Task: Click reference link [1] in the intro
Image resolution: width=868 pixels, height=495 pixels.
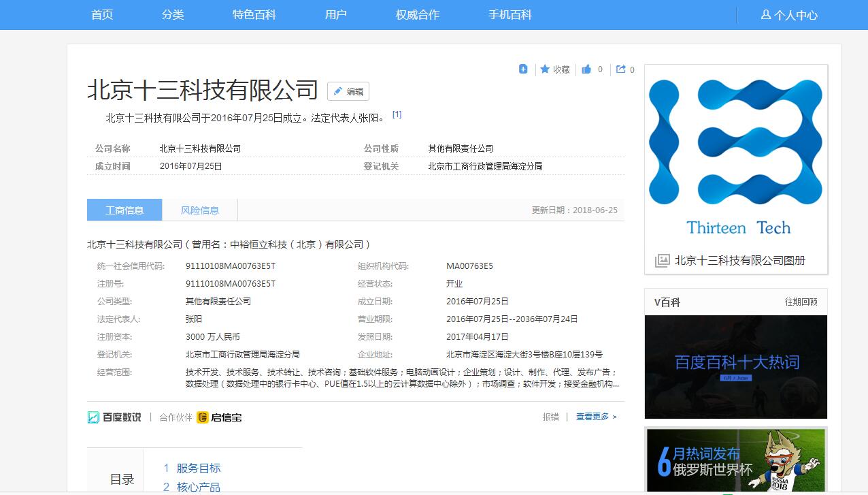Action: coord(397,114)
